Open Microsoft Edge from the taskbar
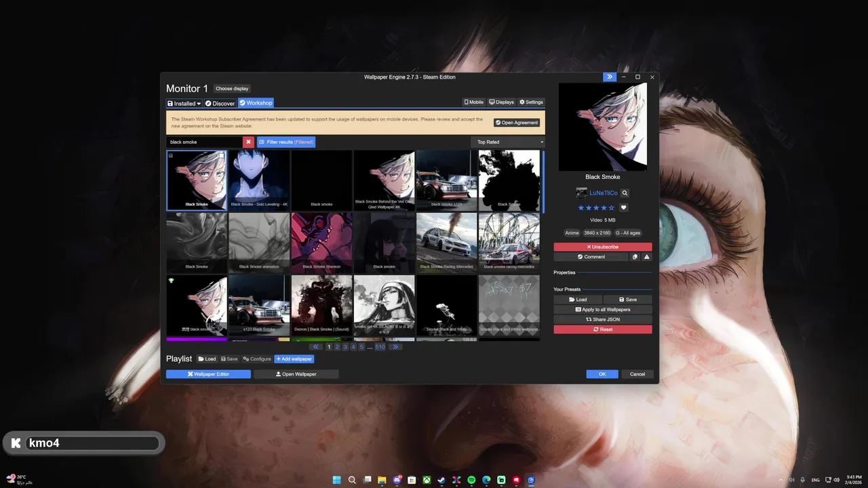Viewport: 868px width, 488px height. point(486,480)
